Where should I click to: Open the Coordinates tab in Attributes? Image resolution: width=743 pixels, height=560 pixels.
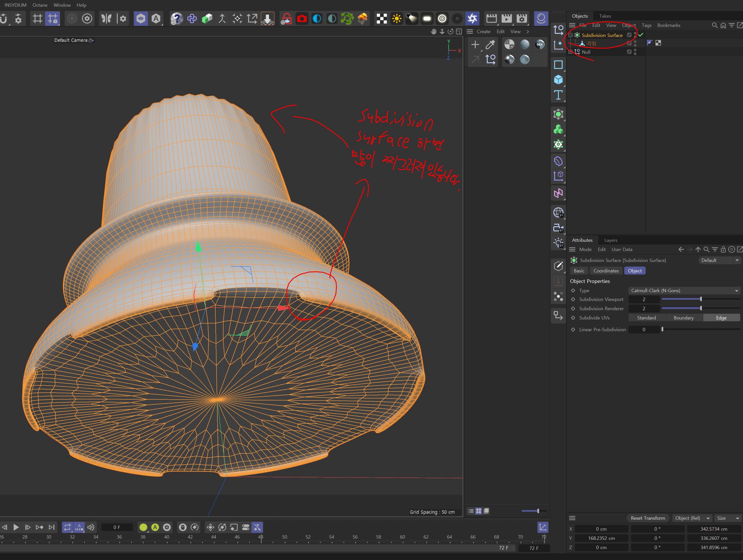606,271
